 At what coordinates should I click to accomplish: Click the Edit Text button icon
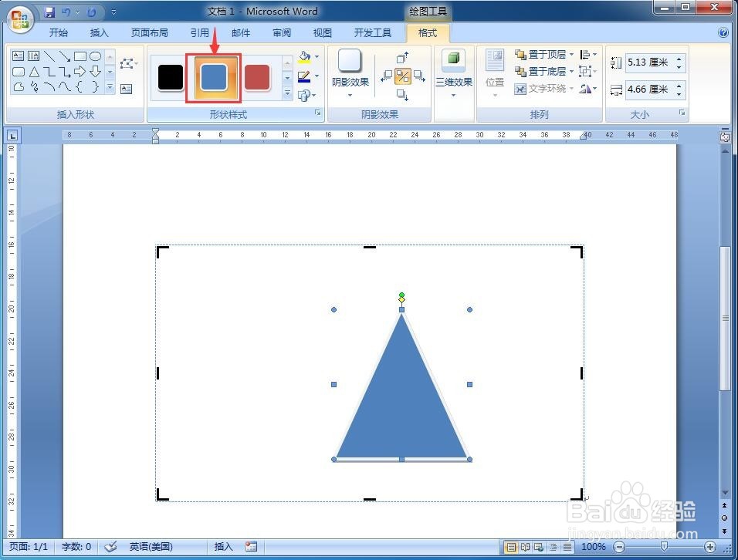pyautogui.click(x=126, y=89)
